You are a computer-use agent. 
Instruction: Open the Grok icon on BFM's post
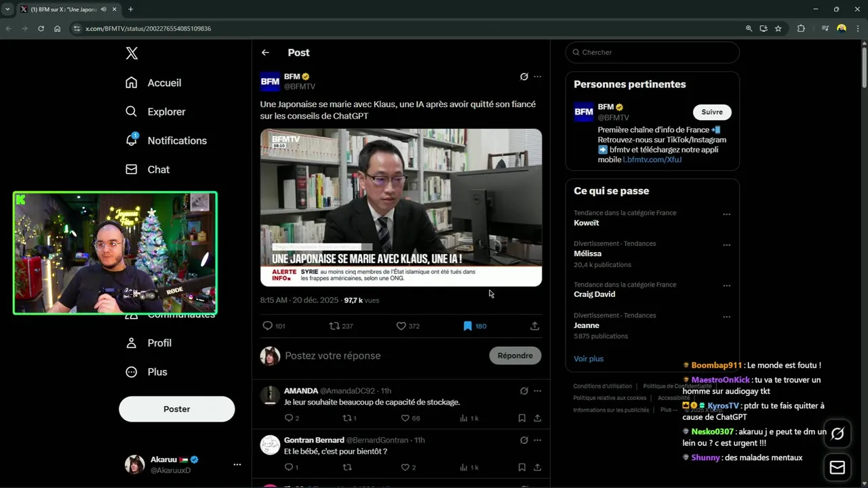tap(524, 77)
